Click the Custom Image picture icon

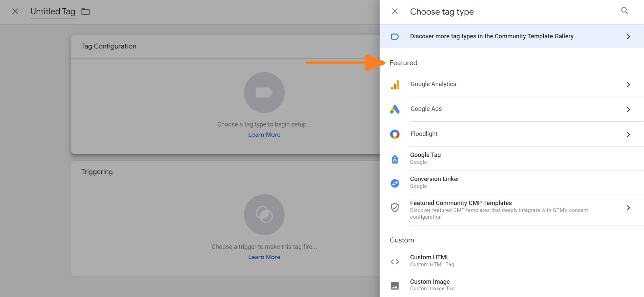pos(395,286)
